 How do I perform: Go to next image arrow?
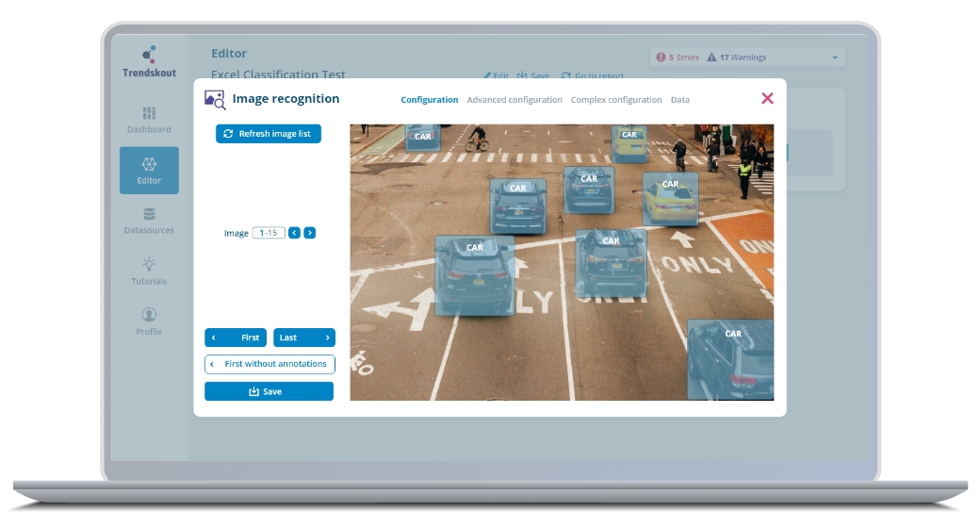coord(310,233)
